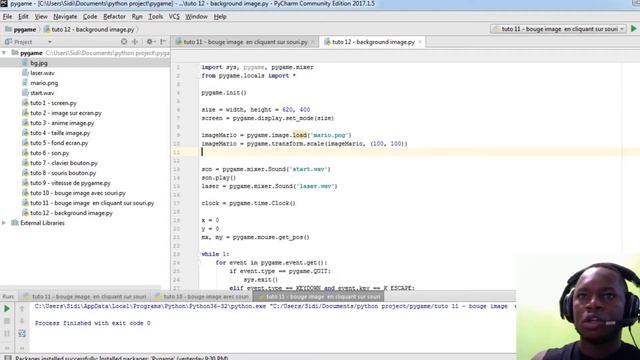Select start.wav in project tree
This screenshot has height=360, width=640.
click(42, 93)
